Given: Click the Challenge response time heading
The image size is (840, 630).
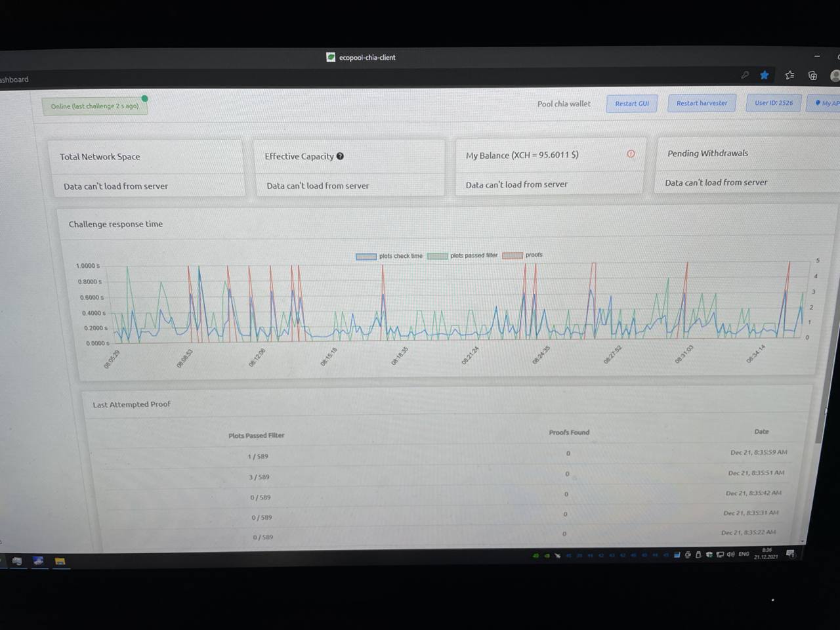Looking at the screenshot, I should (x=115, y=224).
